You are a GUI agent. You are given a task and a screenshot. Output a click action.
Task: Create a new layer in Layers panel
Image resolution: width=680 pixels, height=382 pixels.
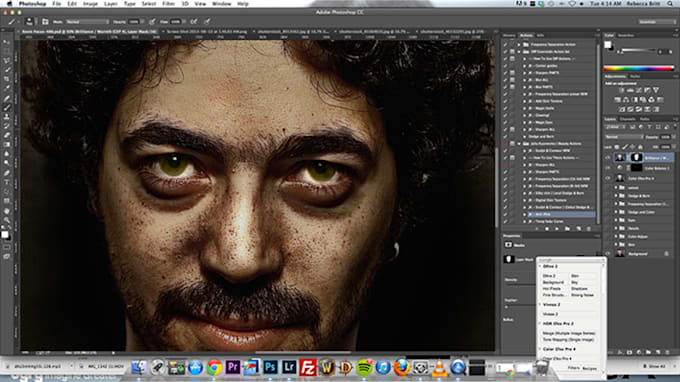(658, 353)
